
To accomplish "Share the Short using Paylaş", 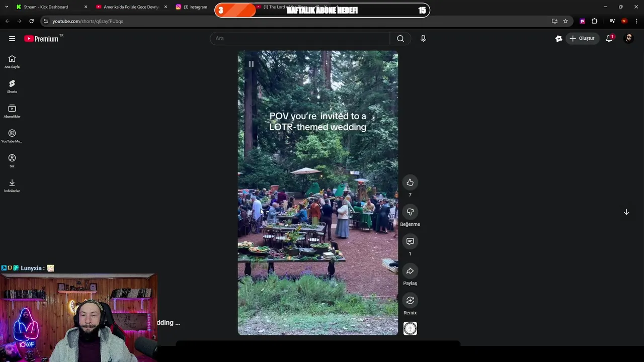I will click(x=410, y=271).
